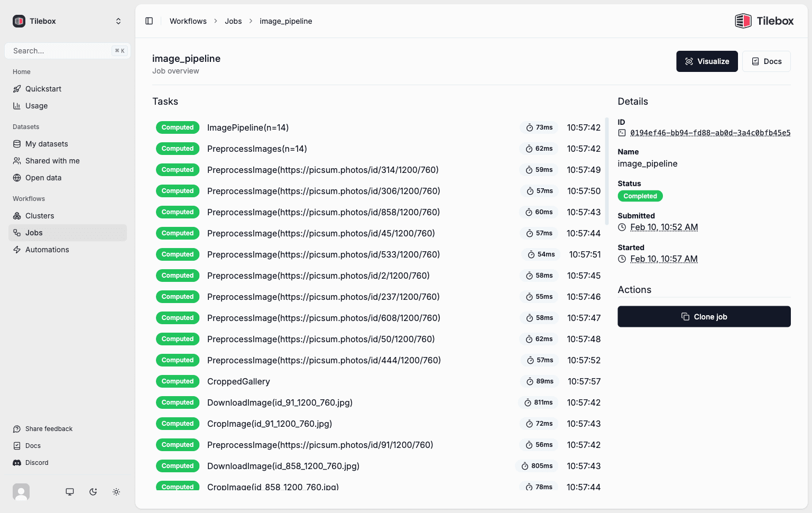Click the copy icon beside job ID

click(x=622, y=133)
